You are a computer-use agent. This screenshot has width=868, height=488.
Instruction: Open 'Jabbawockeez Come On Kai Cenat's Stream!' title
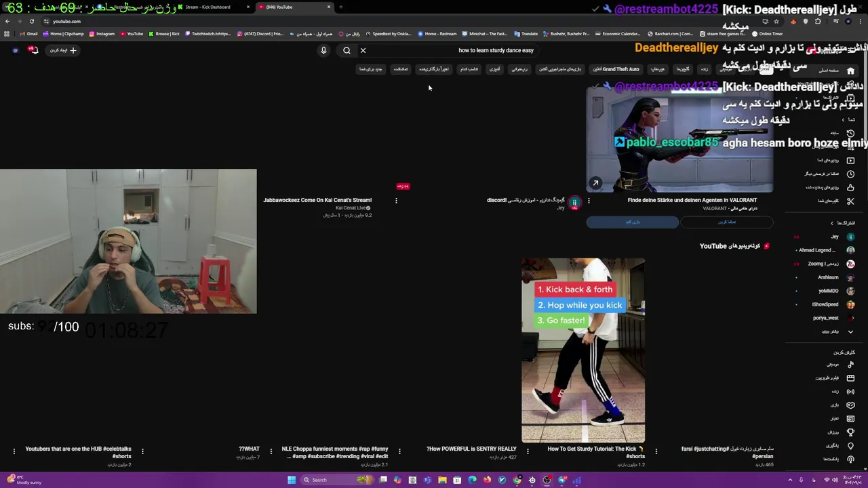click(317, 200)
